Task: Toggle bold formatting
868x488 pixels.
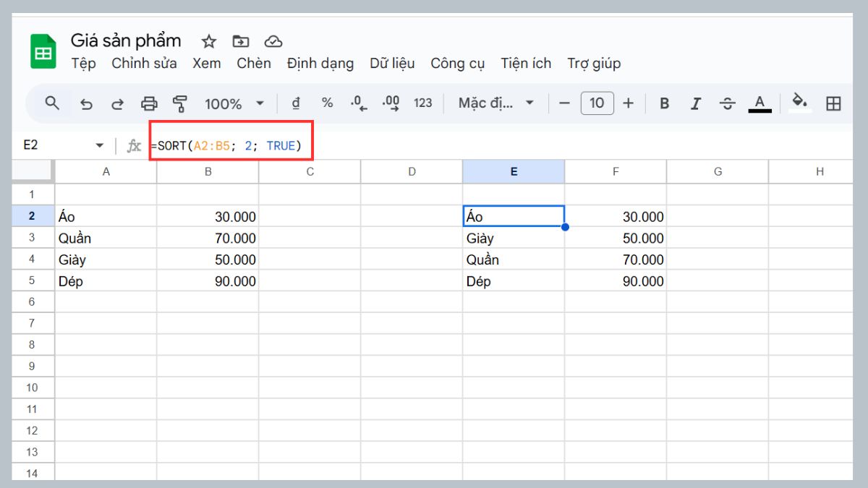Action: (664, 103)
